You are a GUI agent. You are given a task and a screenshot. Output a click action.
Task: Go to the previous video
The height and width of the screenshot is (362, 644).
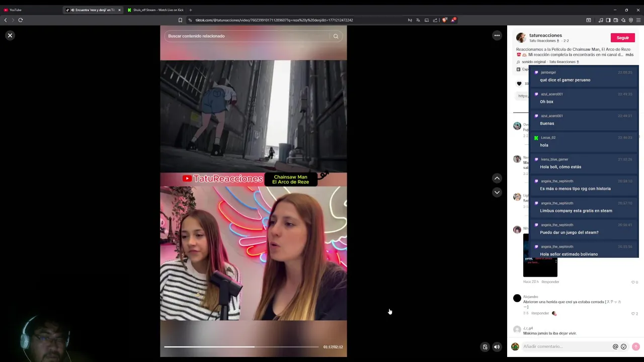(497, 178)
